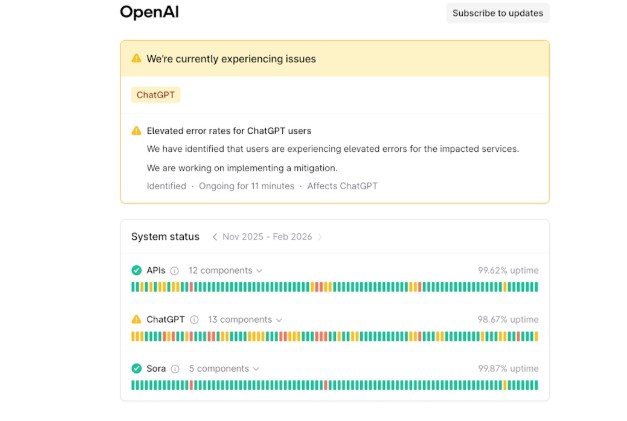Image resolution: width=627 pixels, height=421 pixels.
Task: Select the ChatGPT affected service tag
Action: 155,95
